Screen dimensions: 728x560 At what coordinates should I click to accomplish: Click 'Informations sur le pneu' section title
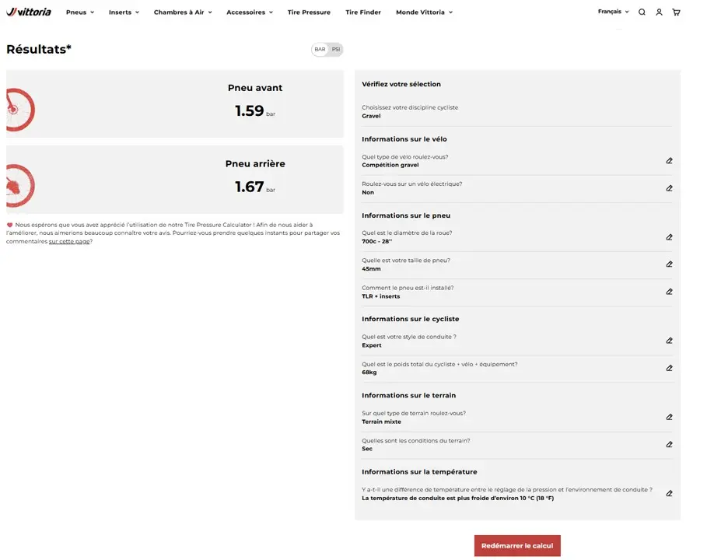(406, 215)
